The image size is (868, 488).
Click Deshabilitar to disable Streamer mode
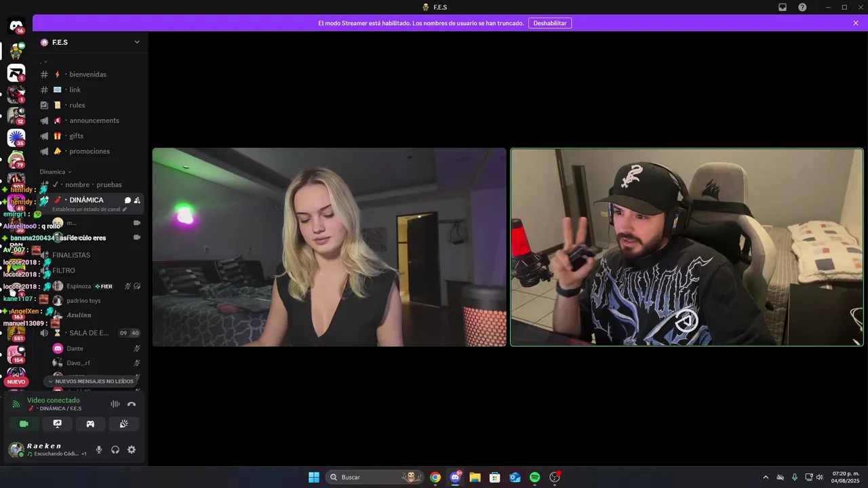(x=550, y=23)
